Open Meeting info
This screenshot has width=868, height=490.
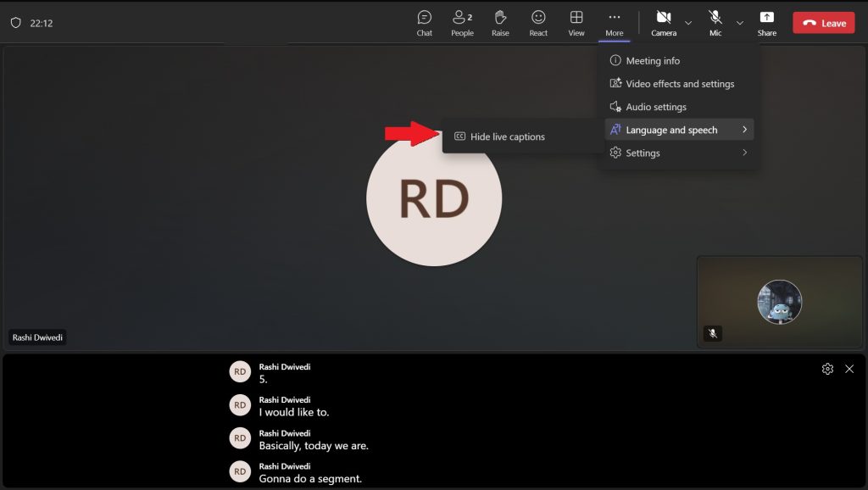679,60
